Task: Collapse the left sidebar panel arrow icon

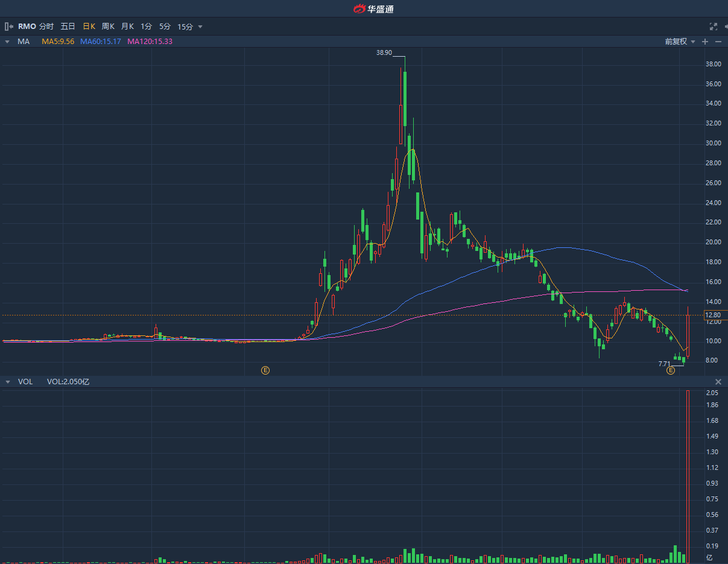Action: point(8,27)
